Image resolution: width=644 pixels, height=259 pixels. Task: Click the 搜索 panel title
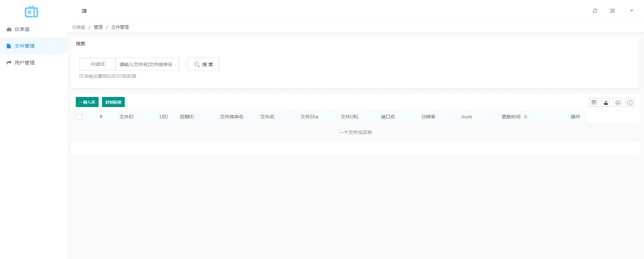80,44
